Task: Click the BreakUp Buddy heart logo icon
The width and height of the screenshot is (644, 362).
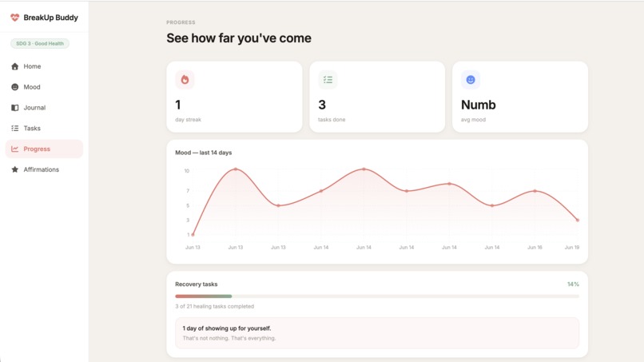Action: pos(15,18)
